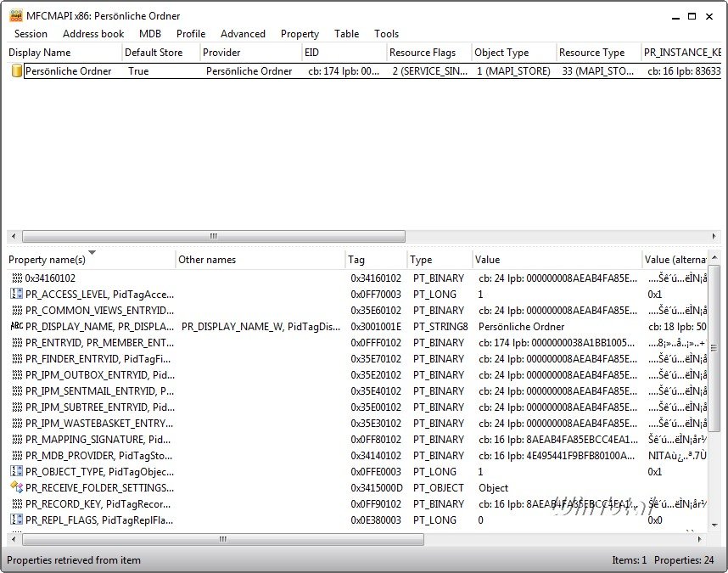Screen dimensions: 728x573
Task: Click 'True' in Default Store column
Action: [x=138, y=71]
